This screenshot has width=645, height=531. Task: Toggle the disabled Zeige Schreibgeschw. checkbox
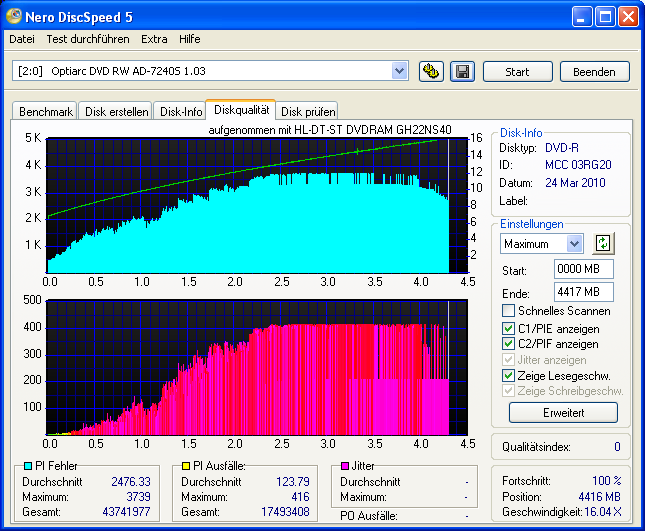[x=508, y=390]
